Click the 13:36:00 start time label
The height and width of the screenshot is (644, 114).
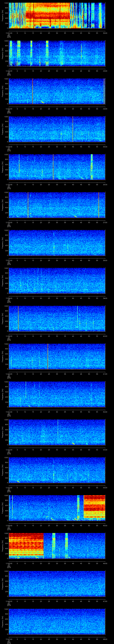pyautogui.click(x=9, y=223)
